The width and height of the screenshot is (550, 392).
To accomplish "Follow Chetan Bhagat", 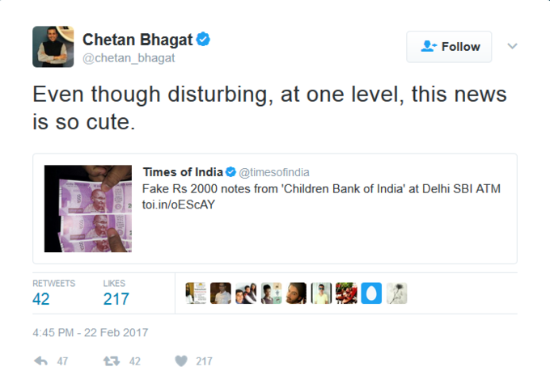I will [449, 47].
